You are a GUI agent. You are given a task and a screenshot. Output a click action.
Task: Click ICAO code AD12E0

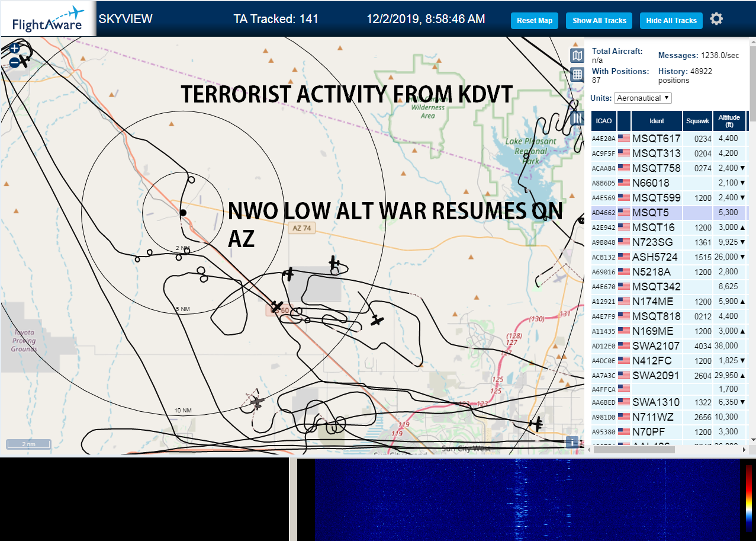604,346
